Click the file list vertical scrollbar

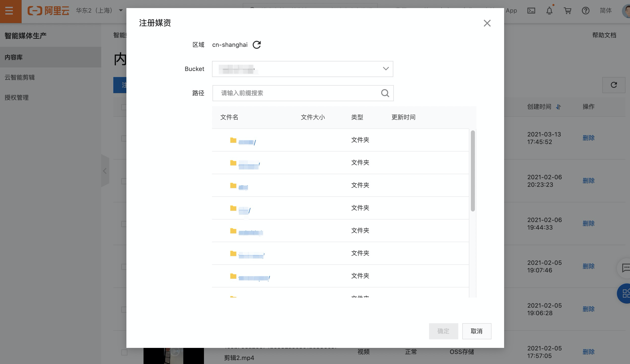pos(473,171)
